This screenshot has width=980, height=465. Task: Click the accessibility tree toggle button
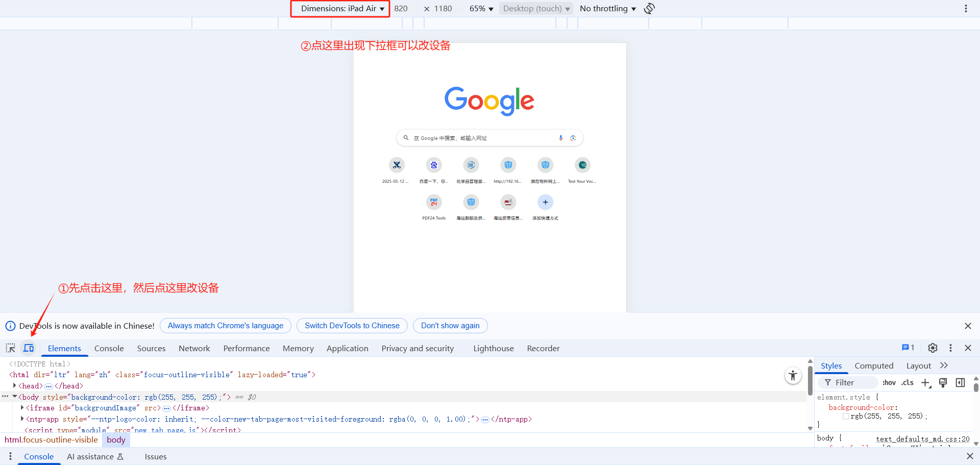coord(793,376)
